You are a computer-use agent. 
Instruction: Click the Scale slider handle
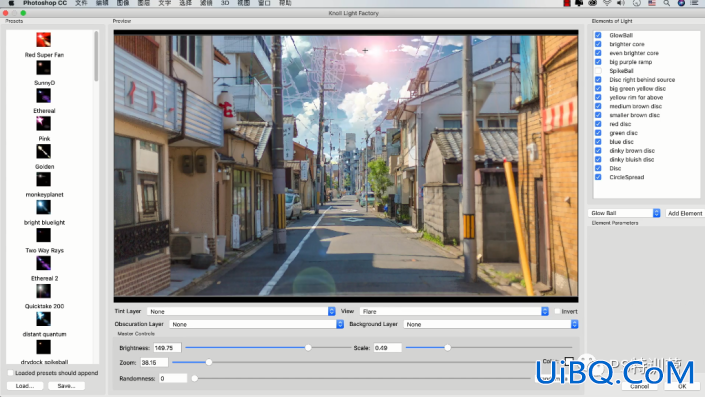click(447, 348)
